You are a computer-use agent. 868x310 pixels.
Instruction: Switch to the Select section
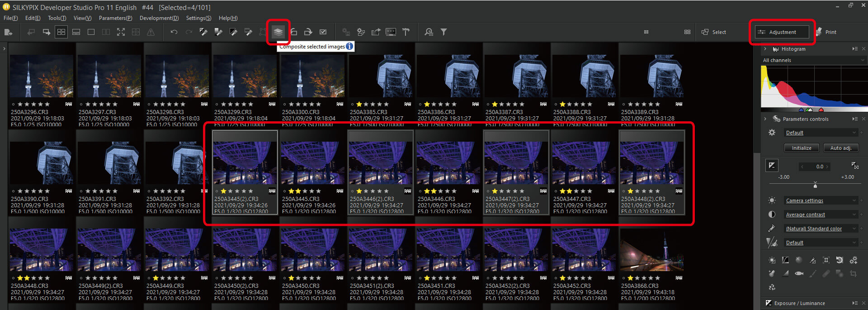click(714, 32)
